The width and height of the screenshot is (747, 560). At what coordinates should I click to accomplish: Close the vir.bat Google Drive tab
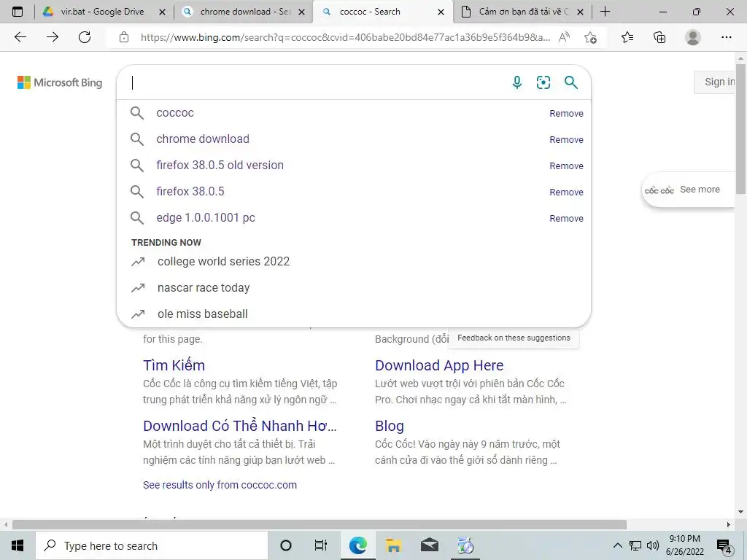point(162,12)
